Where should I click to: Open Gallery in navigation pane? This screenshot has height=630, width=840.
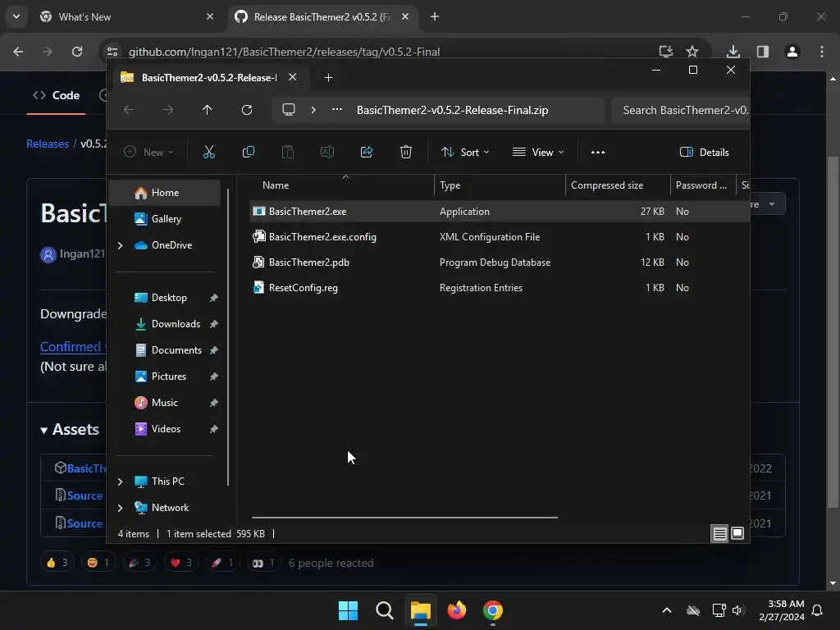point(164,219)
